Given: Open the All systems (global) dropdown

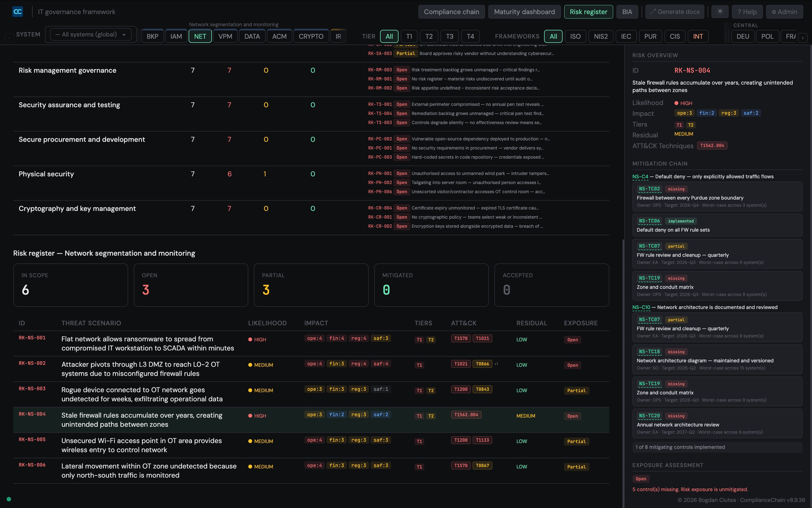Looking at the screenshot, I should click(90, 34).
